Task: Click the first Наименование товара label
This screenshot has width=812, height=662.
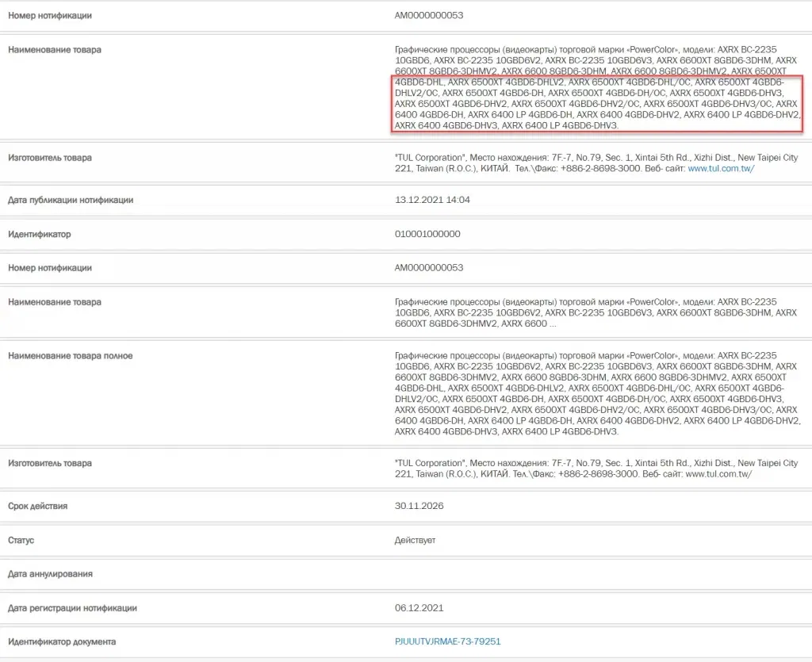Action: pos(55,50)
